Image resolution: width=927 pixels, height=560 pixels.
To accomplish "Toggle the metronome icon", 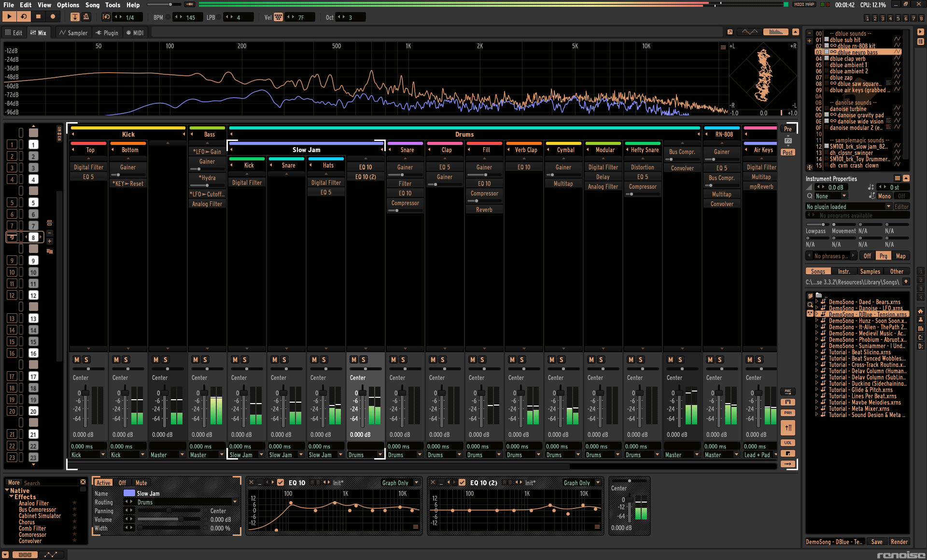I will click(x=86, y=17).
